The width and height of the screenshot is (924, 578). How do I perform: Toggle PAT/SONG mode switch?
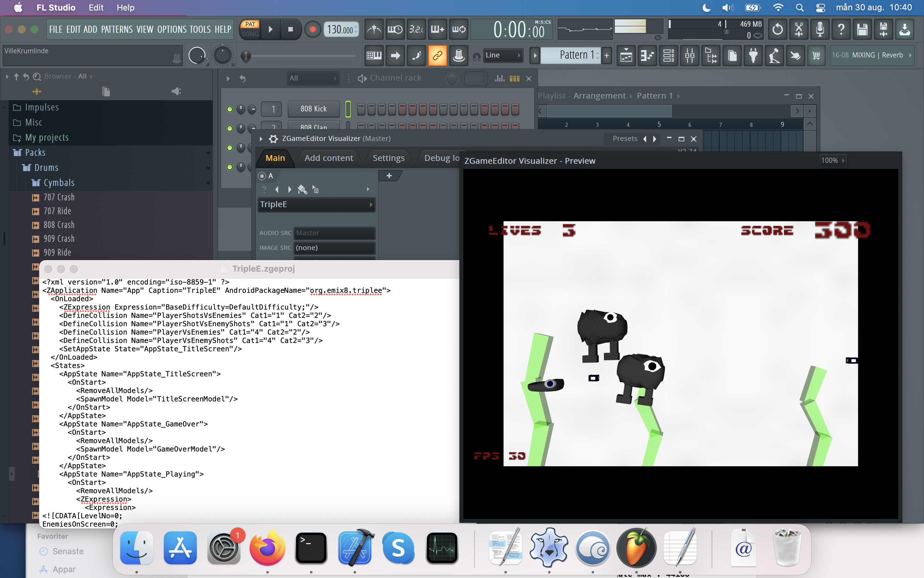(x=250, y=29)
